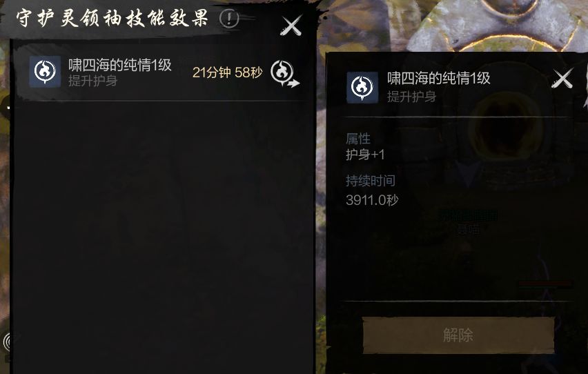Click the faint 曼喵 name in the background

[468, 229]
